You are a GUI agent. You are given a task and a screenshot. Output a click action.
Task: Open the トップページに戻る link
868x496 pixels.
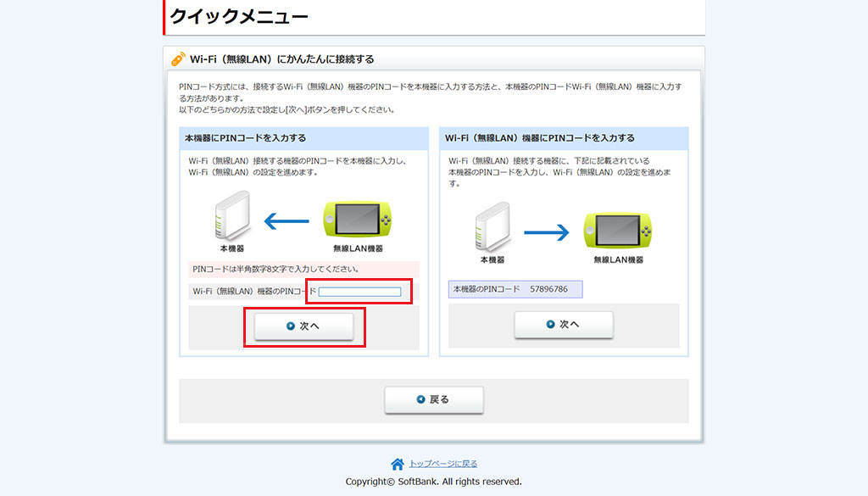point(443,464)
